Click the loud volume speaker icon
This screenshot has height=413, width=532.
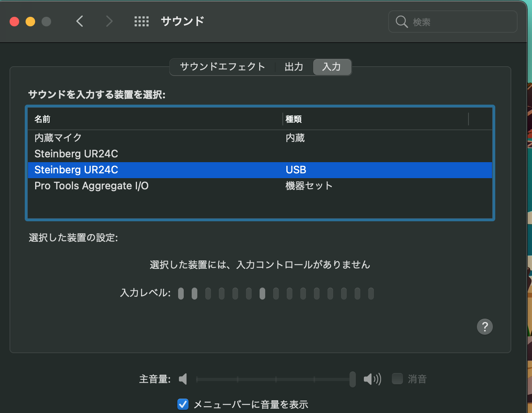372,379
